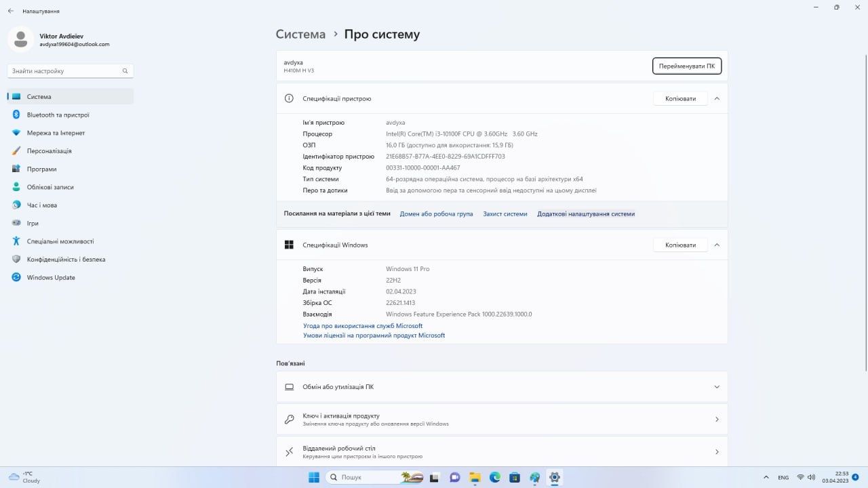Click the search magnifier in settings search box
Viewport: 868px width, 488px height.
[x=125, y=70]
